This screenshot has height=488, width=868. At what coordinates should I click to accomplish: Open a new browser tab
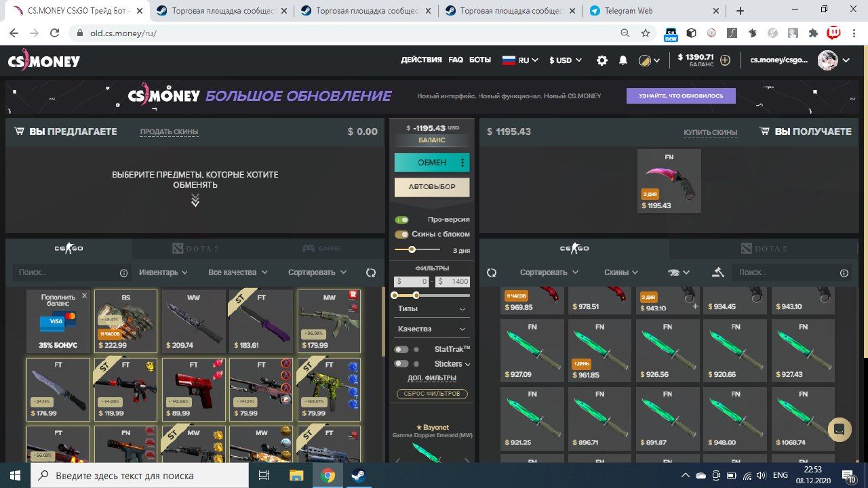pyautogui.click(x=740, y=11)
